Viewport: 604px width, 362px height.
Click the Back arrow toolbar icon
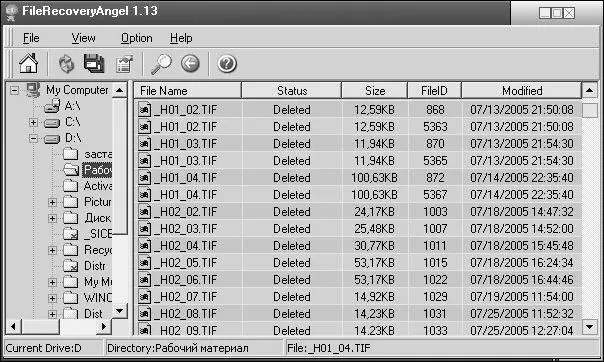click(190, 64)
